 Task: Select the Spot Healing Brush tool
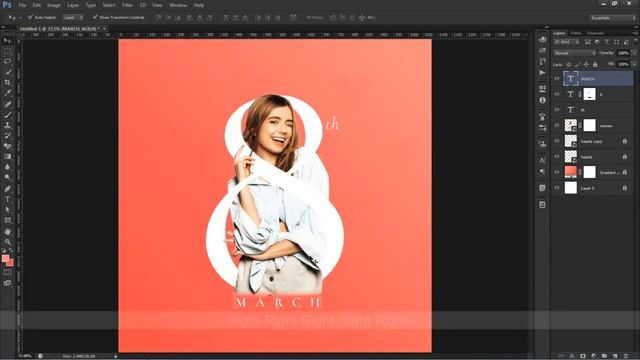[x=7, y=104]
